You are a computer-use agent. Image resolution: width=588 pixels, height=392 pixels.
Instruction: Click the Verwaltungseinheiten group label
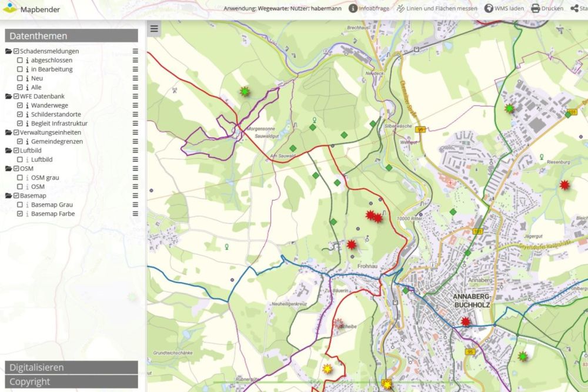[x=50, y=132]
